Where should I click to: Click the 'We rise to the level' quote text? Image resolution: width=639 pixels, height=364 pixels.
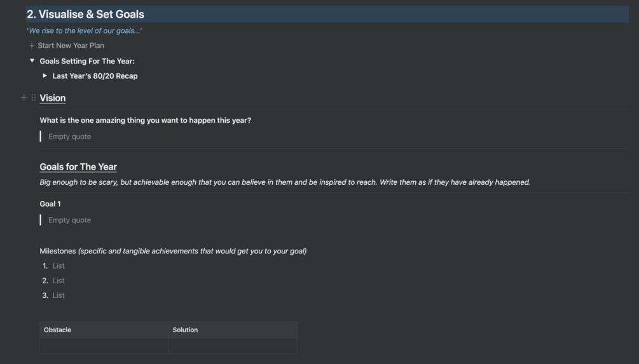click(84, 30)
